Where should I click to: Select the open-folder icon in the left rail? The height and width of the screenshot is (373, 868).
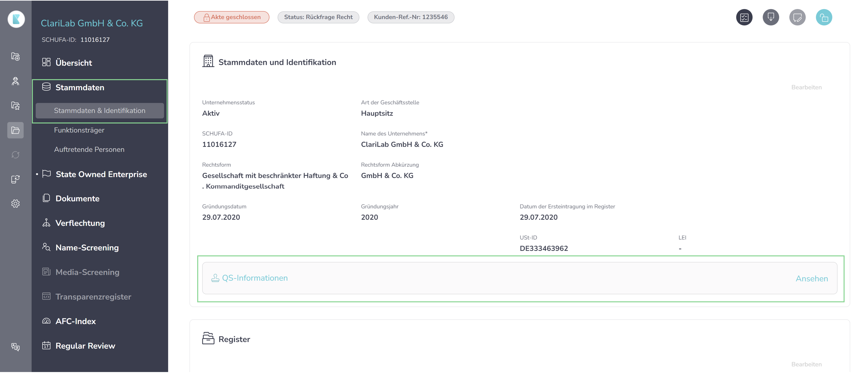pos(16,130)
